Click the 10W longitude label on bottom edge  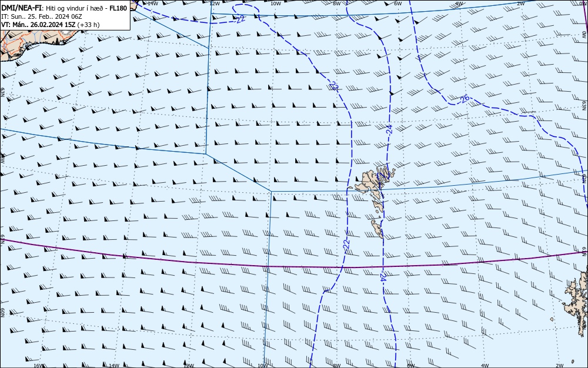(262, 366)
